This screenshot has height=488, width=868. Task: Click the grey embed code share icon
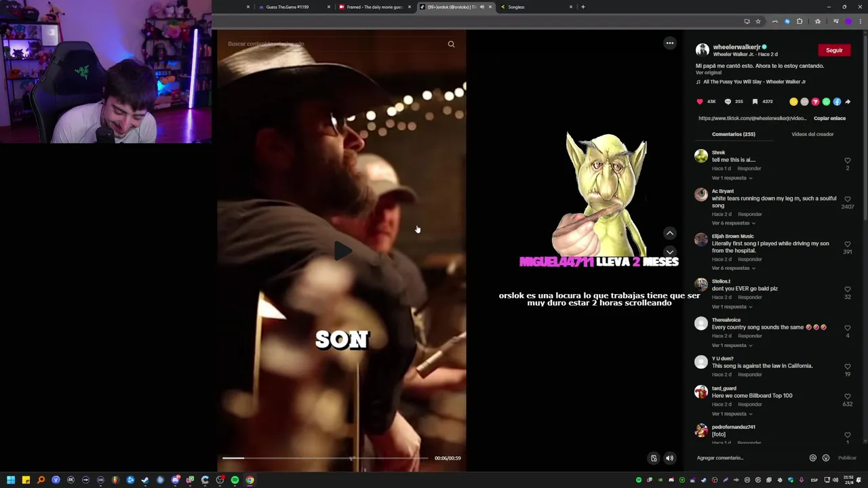(x=804, y=102)
